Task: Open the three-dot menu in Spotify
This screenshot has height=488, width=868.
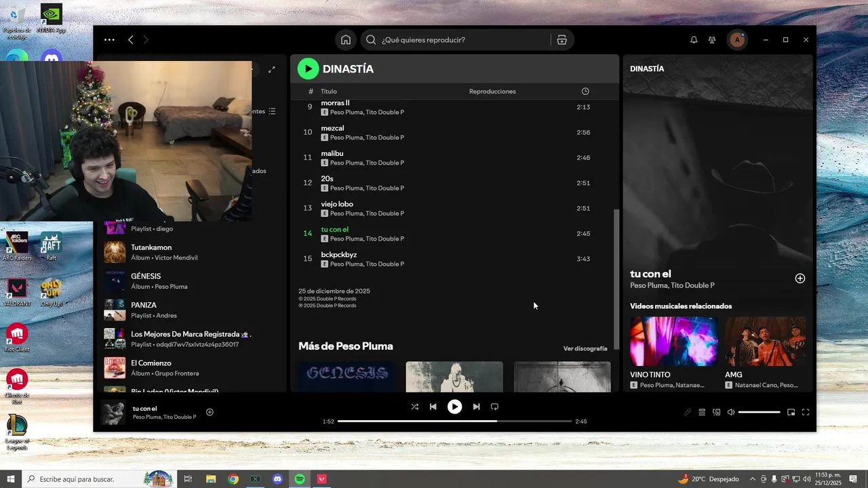Action: pyautogui.click(x=109, y=40)
